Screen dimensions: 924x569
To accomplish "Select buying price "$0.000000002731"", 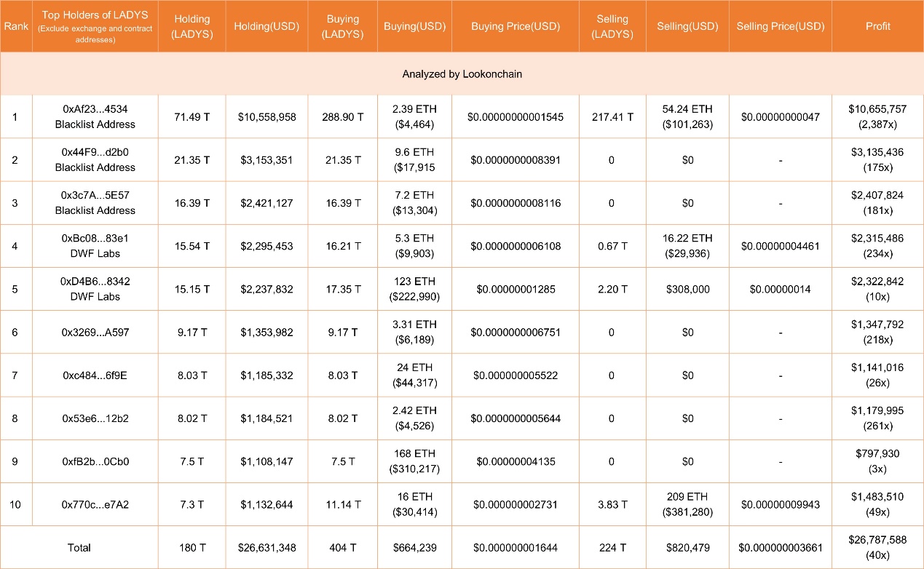I will 516,504.
